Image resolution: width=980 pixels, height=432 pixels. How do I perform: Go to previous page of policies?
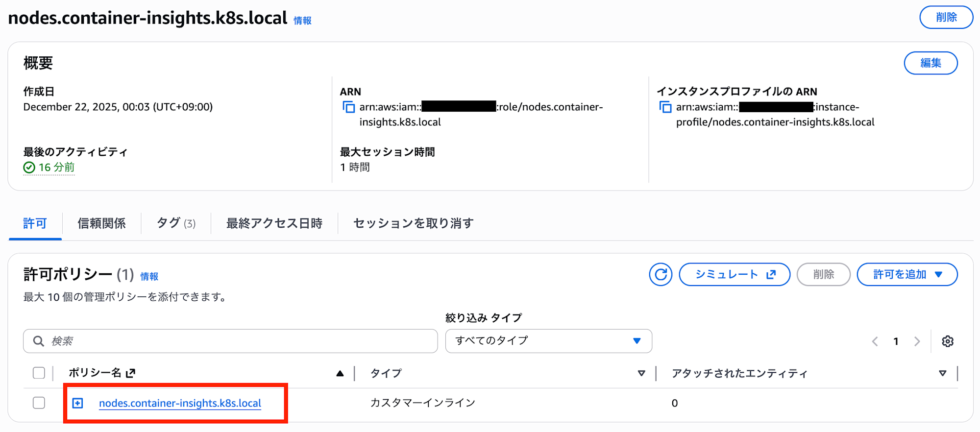[875, 341]
